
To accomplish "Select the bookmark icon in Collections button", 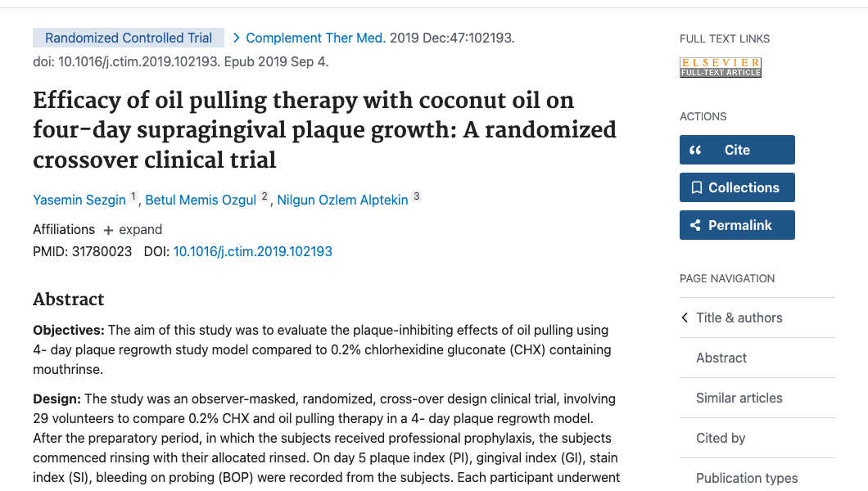I will pyautogui.click(x=697, y=187).
